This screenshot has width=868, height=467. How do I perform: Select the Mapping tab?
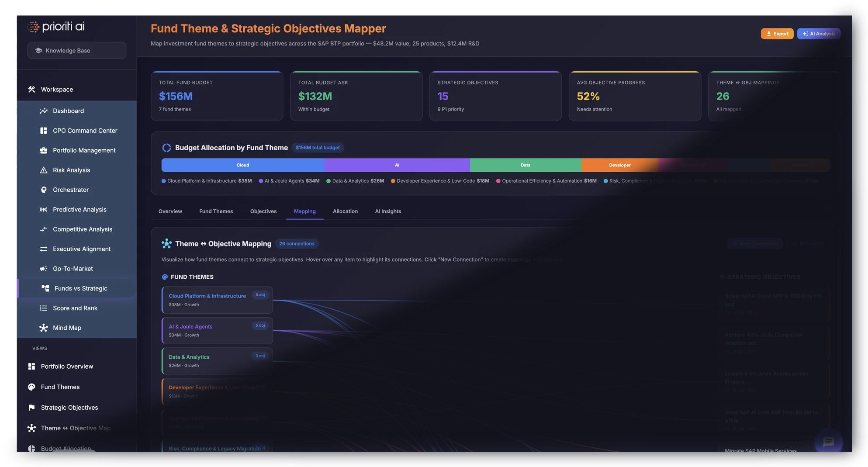pos(304,211)
